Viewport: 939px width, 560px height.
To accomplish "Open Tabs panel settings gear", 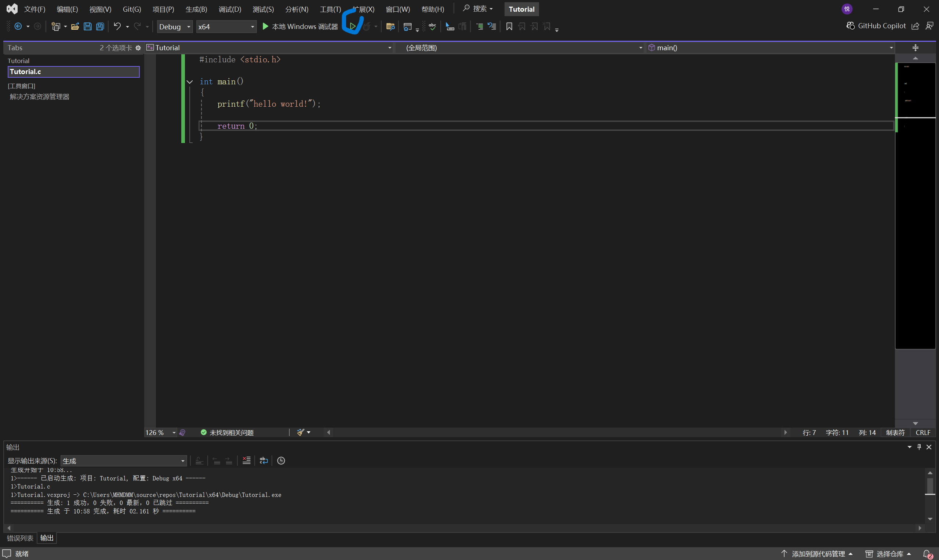I will click(138, 48).
